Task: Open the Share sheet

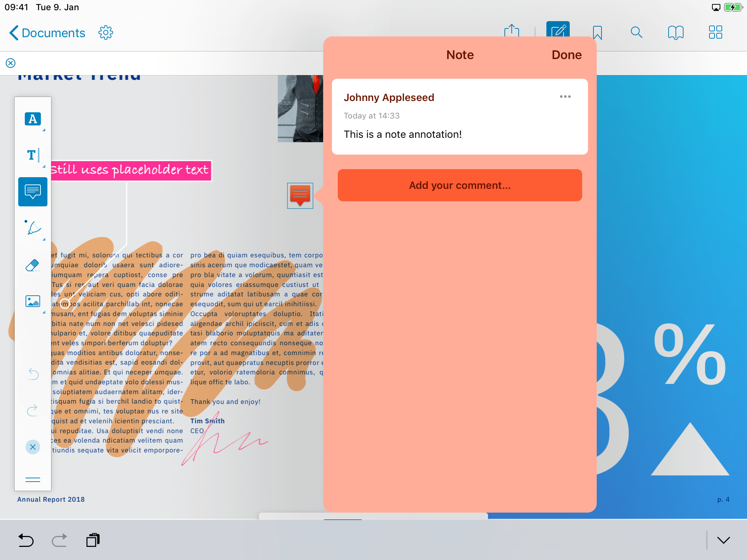Action: (512, 32)
